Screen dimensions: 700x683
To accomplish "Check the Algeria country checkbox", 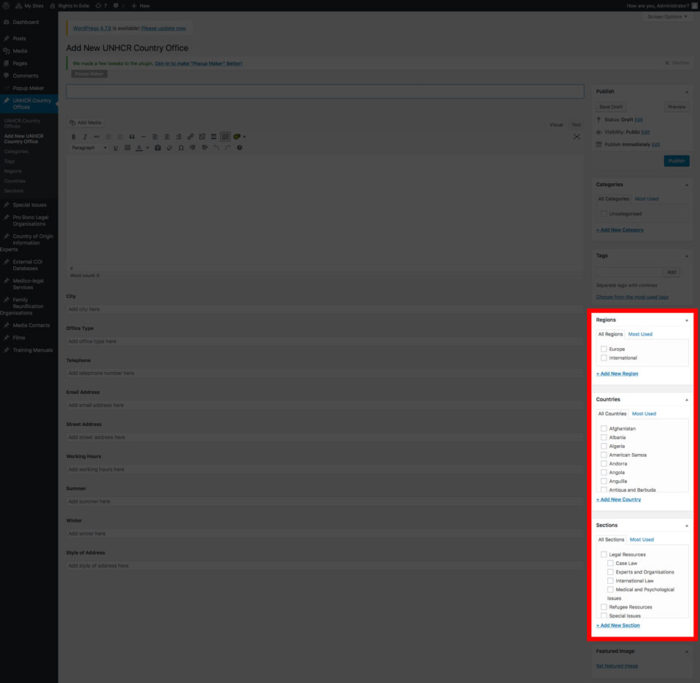I will coord(604,446).
